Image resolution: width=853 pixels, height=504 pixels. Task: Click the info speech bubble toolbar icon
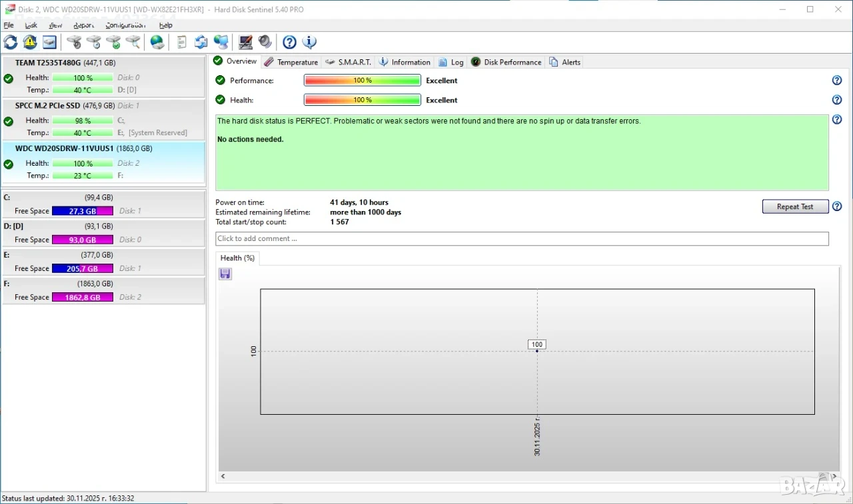(x=309, y=43)
